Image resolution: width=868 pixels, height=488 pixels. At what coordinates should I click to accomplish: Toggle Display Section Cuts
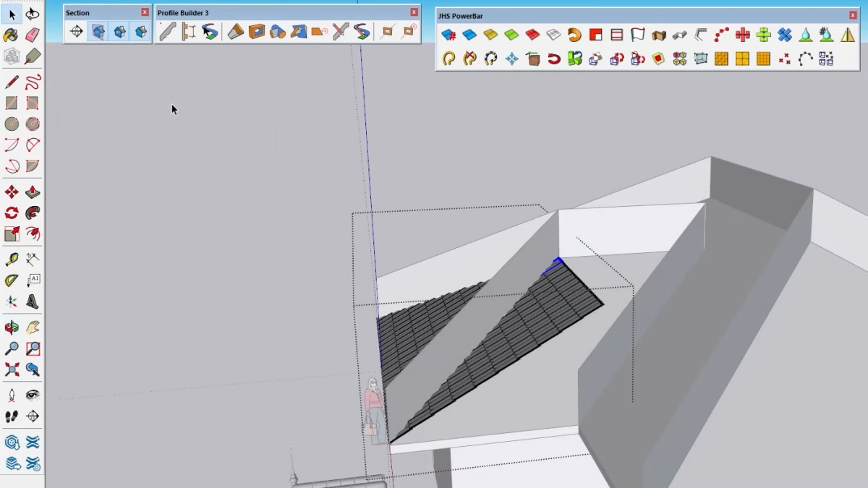[x=119, y=31]
